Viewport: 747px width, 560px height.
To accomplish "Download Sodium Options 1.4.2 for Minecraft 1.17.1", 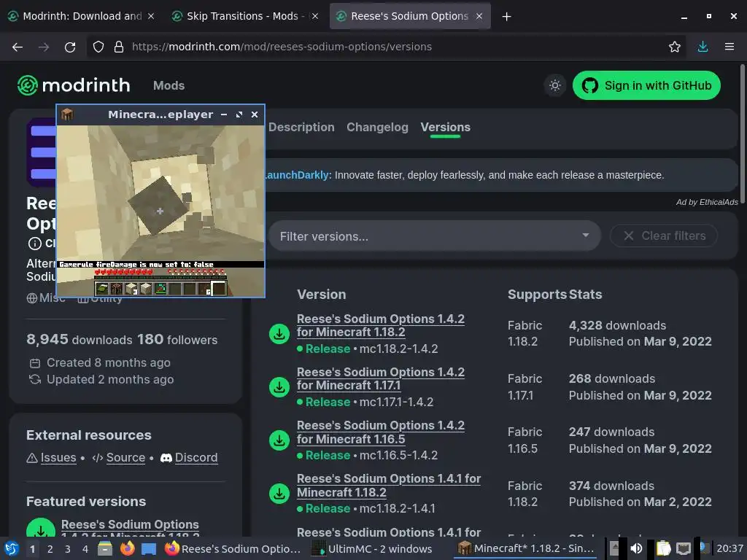I will tap(279, 387).
